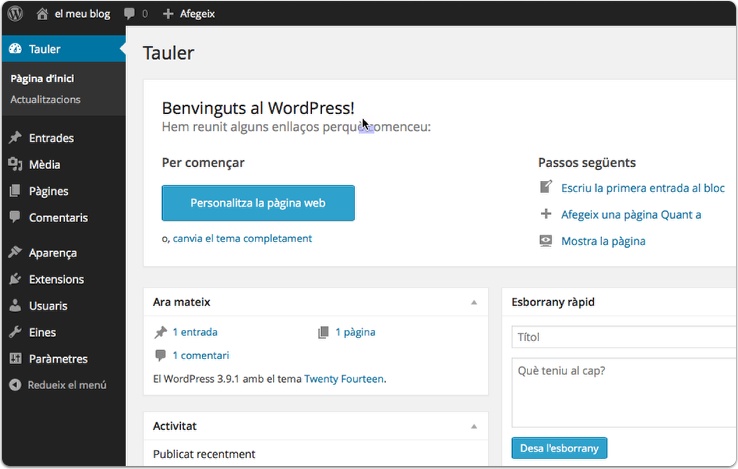
Task: Click Afegeix in the admin bar
Action: click(197, 14)
